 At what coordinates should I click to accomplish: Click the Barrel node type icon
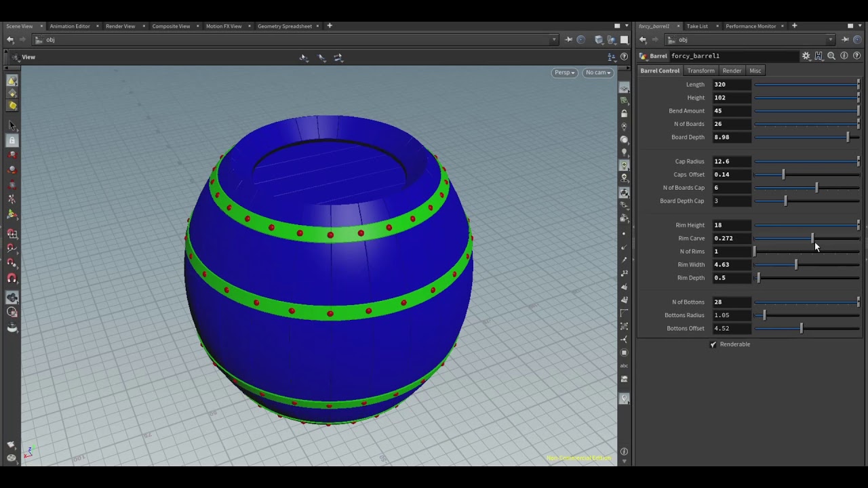coord(644,56)
